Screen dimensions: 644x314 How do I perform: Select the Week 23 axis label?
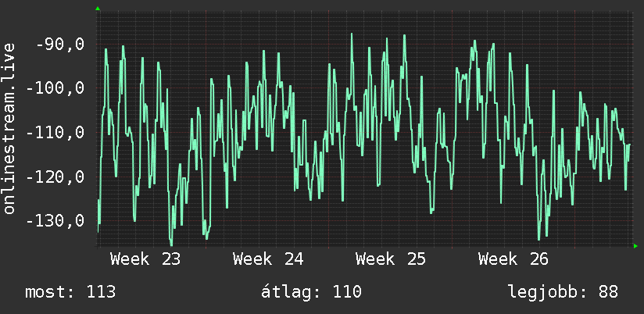click(145, 259)
